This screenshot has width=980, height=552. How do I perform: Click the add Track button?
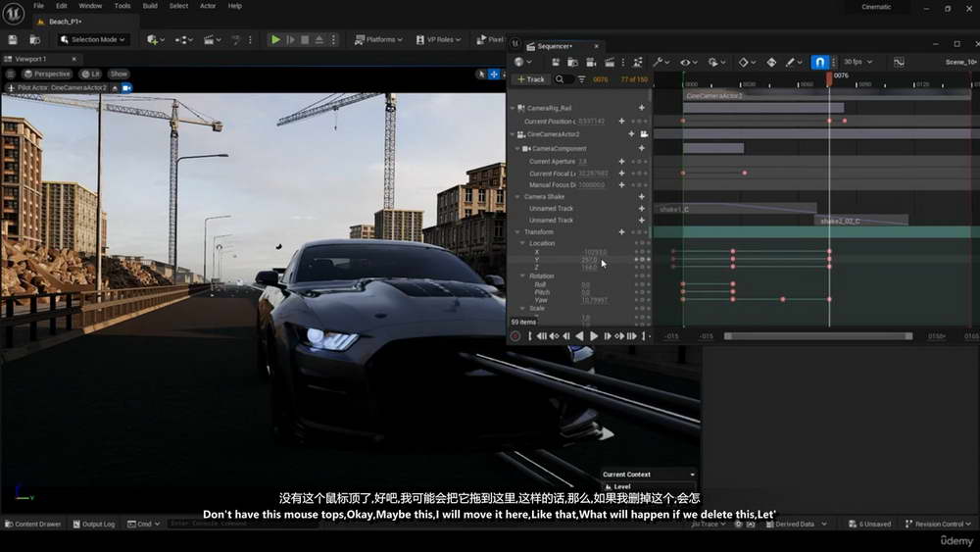coord(530,79)
